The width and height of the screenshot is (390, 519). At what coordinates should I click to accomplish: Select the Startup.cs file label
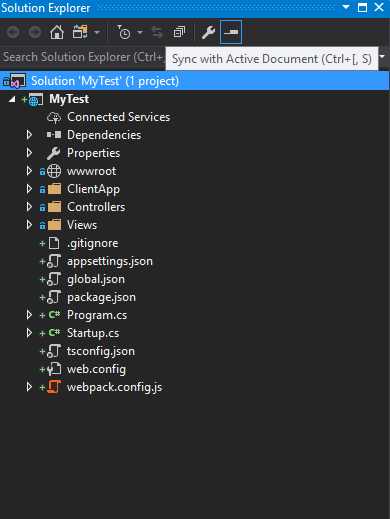93,333
